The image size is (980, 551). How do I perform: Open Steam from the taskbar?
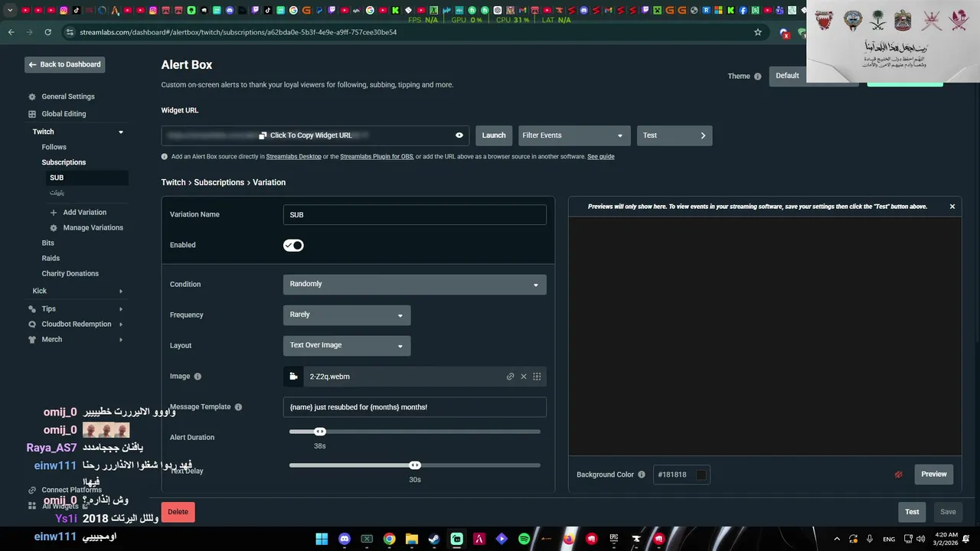(x=434, y=539)
